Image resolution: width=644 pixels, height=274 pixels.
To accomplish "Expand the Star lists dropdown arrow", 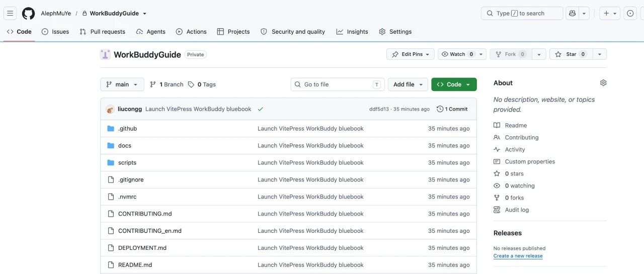I will (600, 54).
